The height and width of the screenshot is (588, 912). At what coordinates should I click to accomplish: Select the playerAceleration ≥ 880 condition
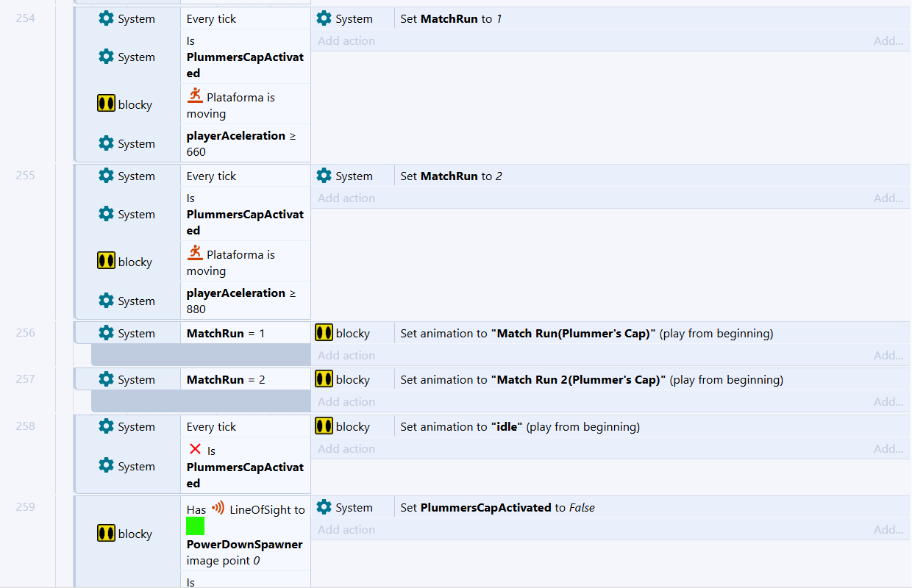point(241,301)
